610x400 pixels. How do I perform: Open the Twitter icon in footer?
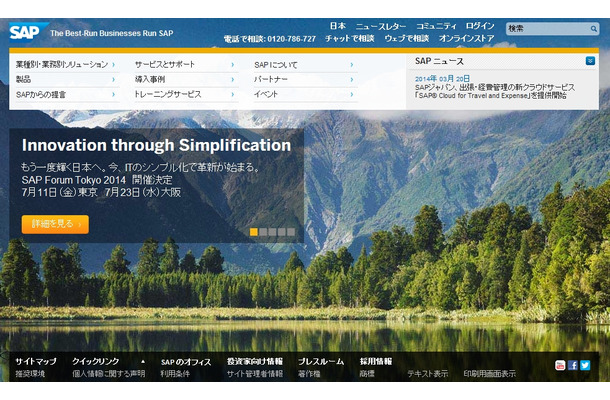[x=585, y=365]
